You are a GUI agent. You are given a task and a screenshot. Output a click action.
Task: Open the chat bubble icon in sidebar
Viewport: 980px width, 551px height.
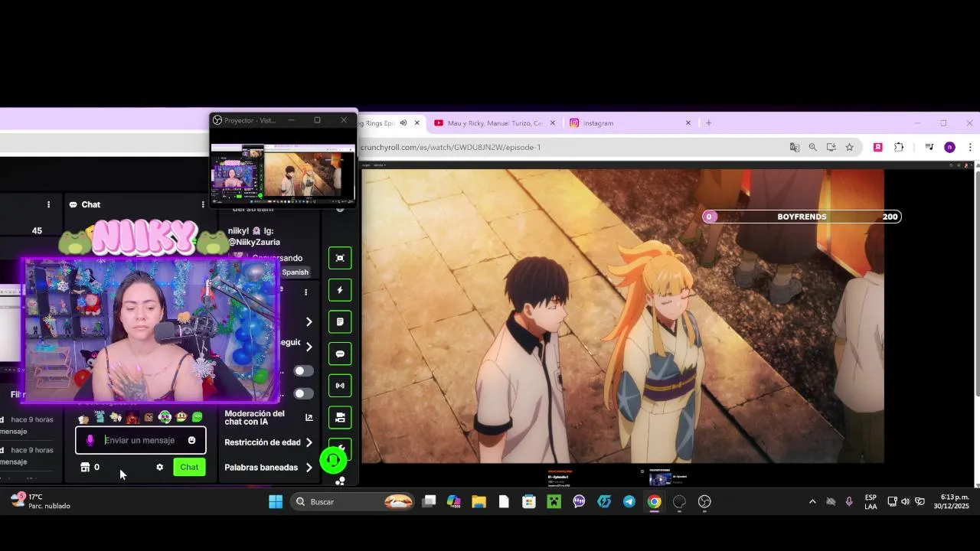coord(340,354)
